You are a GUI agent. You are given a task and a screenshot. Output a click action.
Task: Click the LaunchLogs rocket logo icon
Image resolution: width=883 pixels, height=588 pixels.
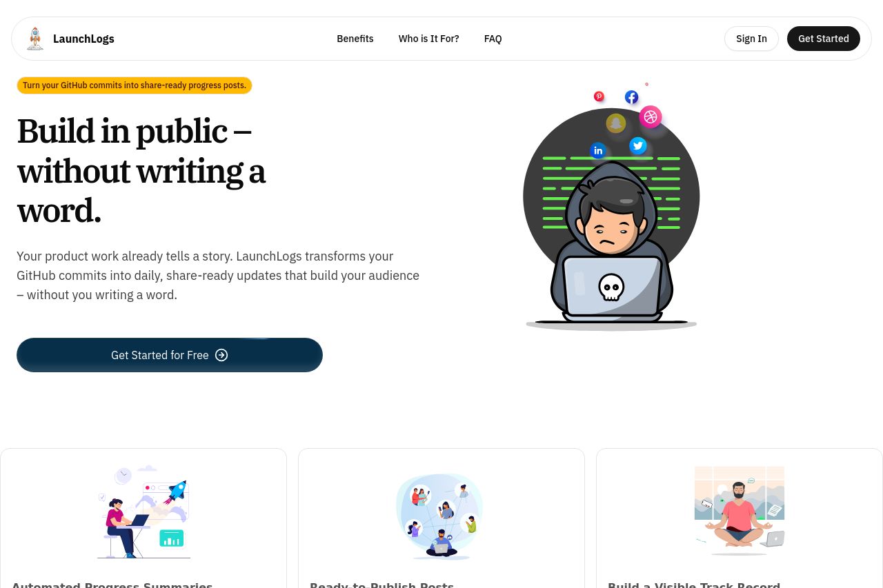click(x=35, y=39)
